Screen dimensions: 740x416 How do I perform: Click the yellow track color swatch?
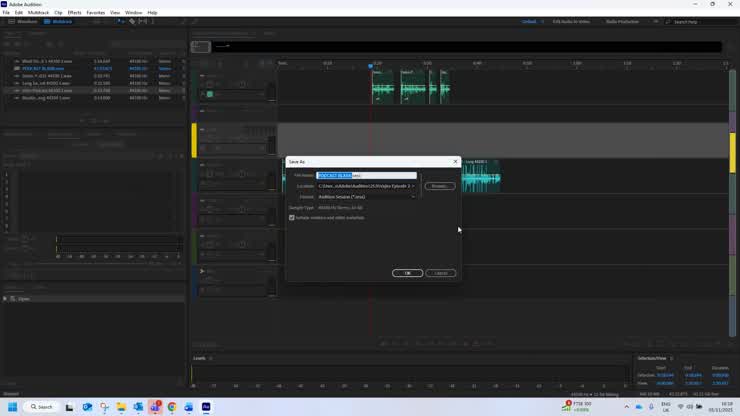(194, 140)
